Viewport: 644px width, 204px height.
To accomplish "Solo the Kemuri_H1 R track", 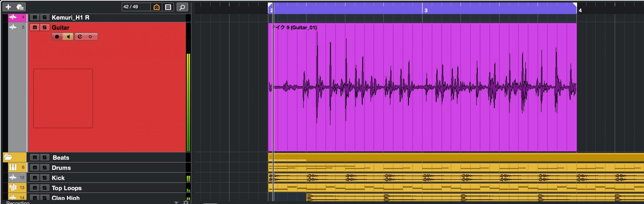I will [x=45, y=17].
